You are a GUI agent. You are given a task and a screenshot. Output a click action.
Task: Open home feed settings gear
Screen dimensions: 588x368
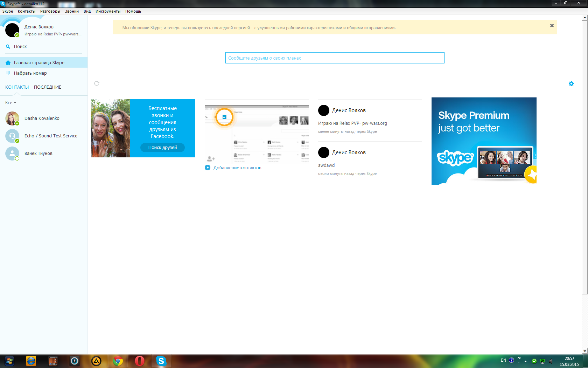[x=571, y=83]
